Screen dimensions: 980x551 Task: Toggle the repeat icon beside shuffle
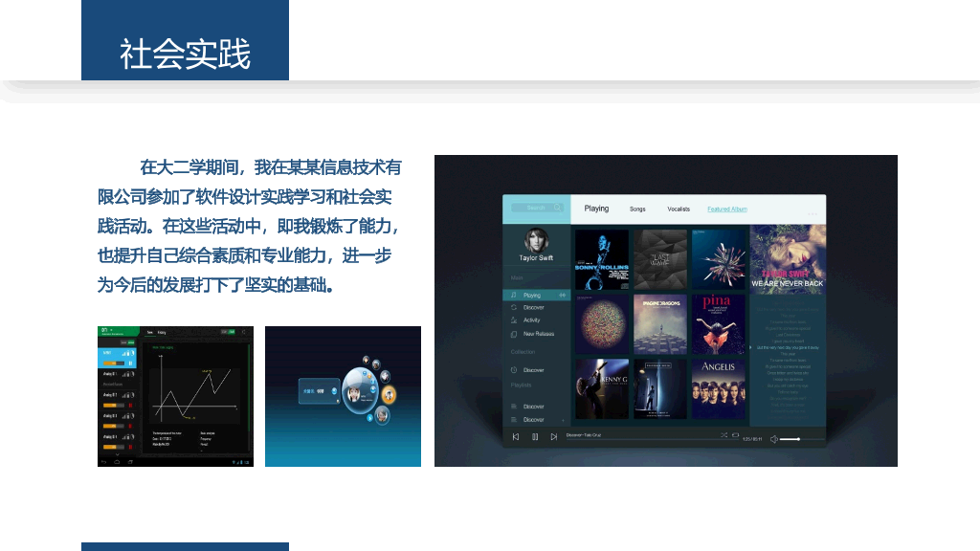point(736,435)
